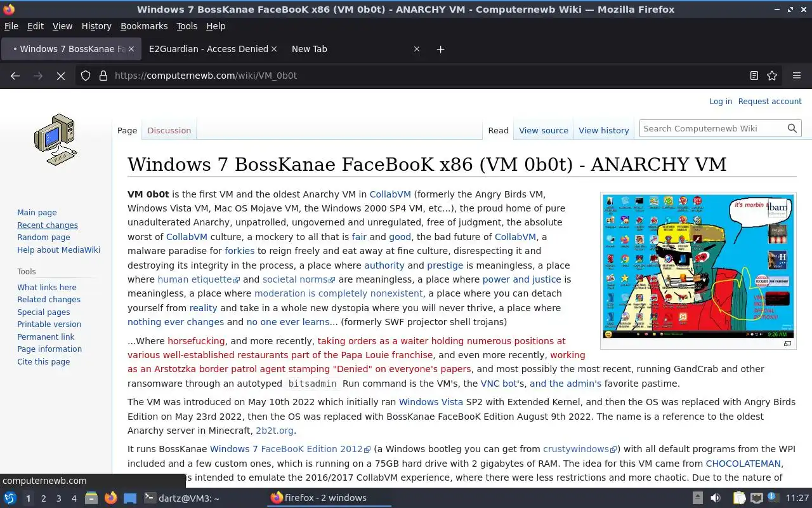
Task: Switch to the E2Guardian - Access Denied tab
Action: pos(212,49)
